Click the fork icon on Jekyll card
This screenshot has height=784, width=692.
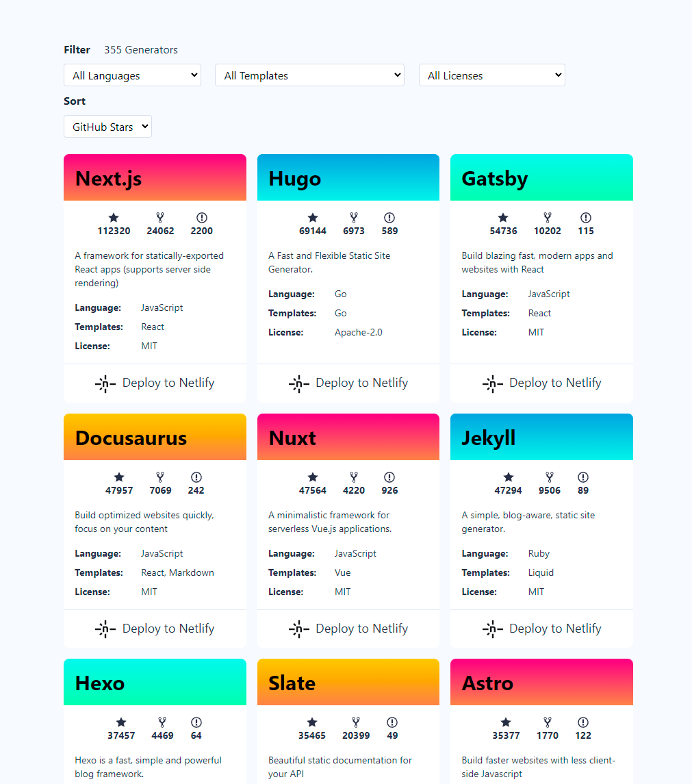coord(549,477)
